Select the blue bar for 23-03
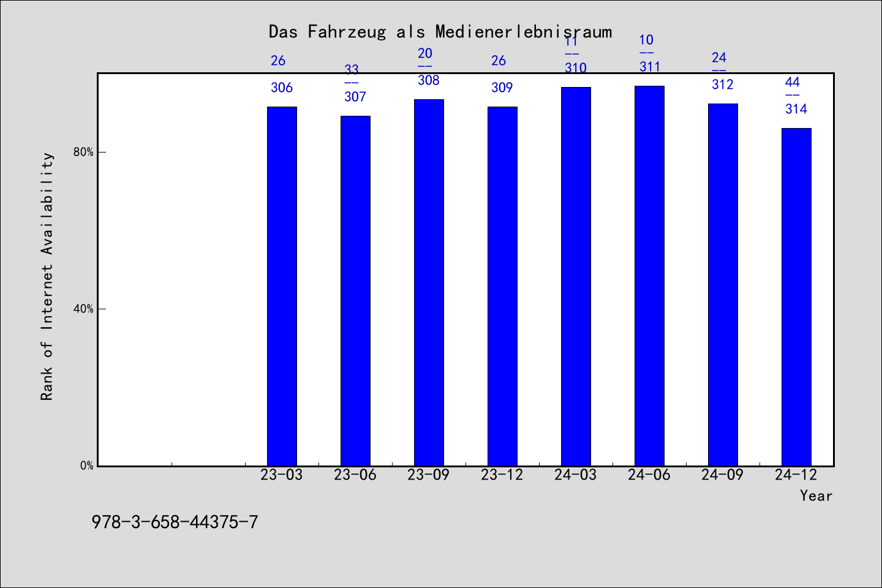 282,286
